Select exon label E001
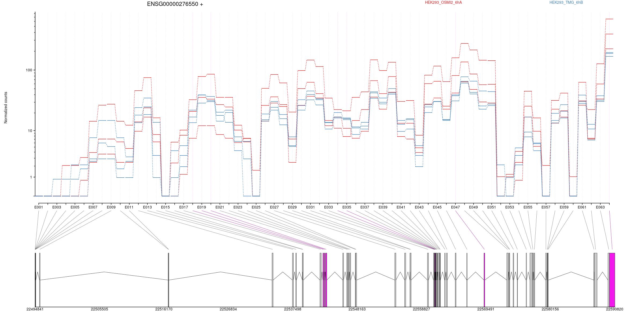Image resolution: width=644 pixels, height=322 pixels. [39, 207]
